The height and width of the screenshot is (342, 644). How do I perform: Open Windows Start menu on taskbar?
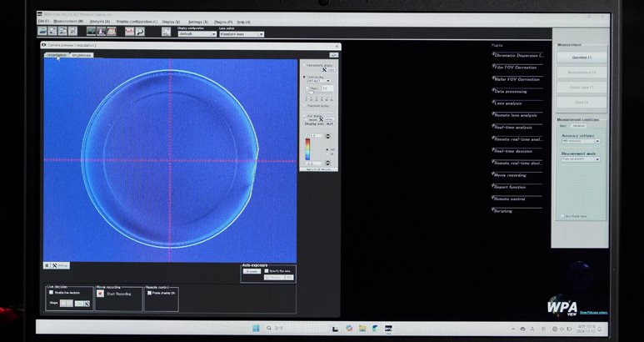(x=256, y=328)
